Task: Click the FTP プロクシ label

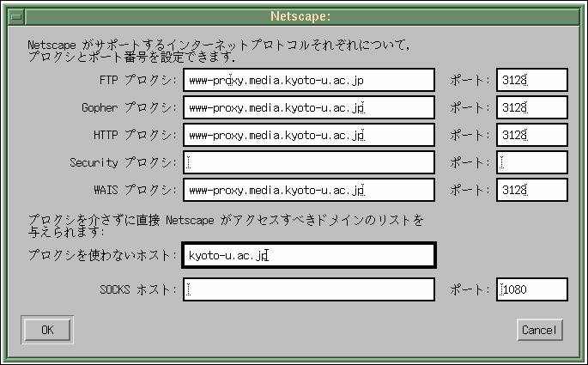Action: (x=137, y=80)
